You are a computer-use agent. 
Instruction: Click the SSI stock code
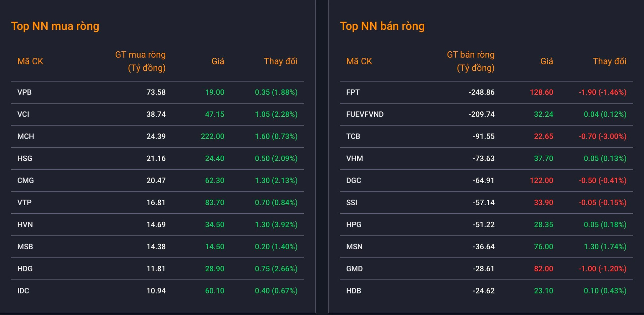352,203
